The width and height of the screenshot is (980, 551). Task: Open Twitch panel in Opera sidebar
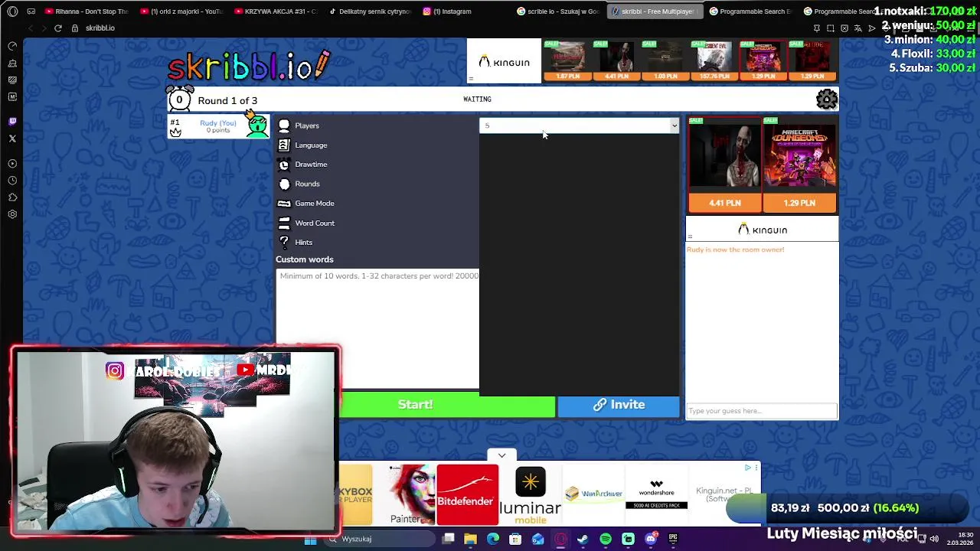click(12, 122)
